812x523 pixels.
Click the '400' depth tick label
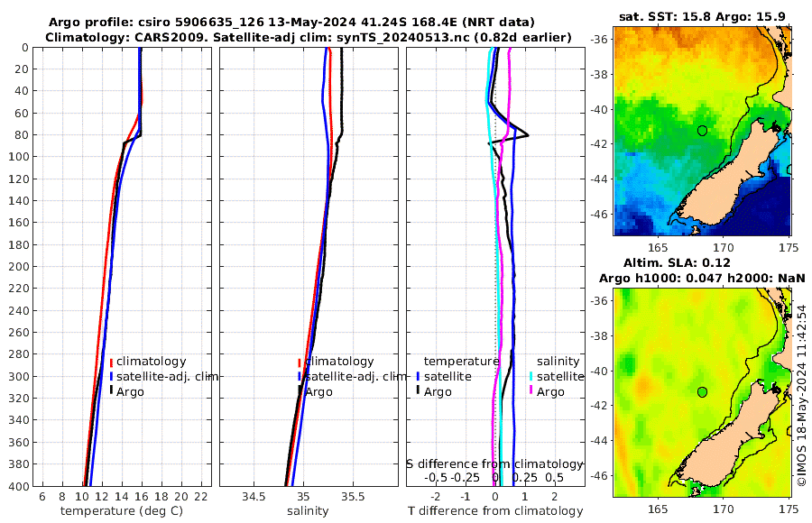[19, 486]
